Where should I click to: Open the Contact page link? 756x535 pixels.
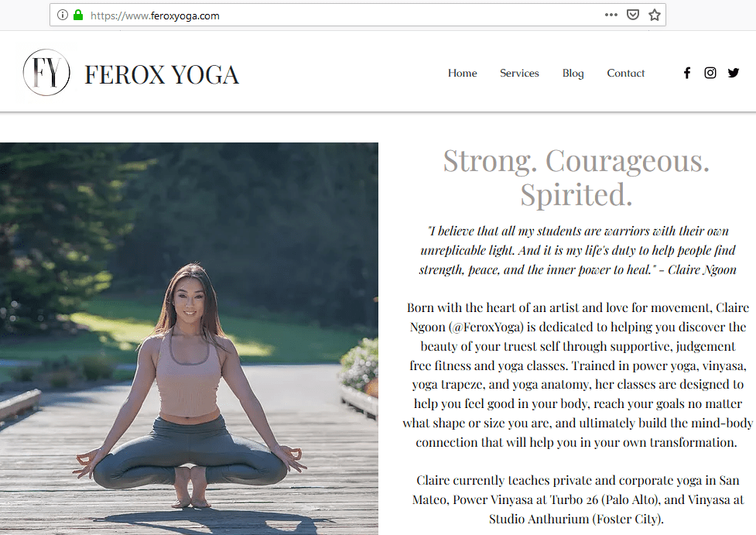[x=625, y=74]
